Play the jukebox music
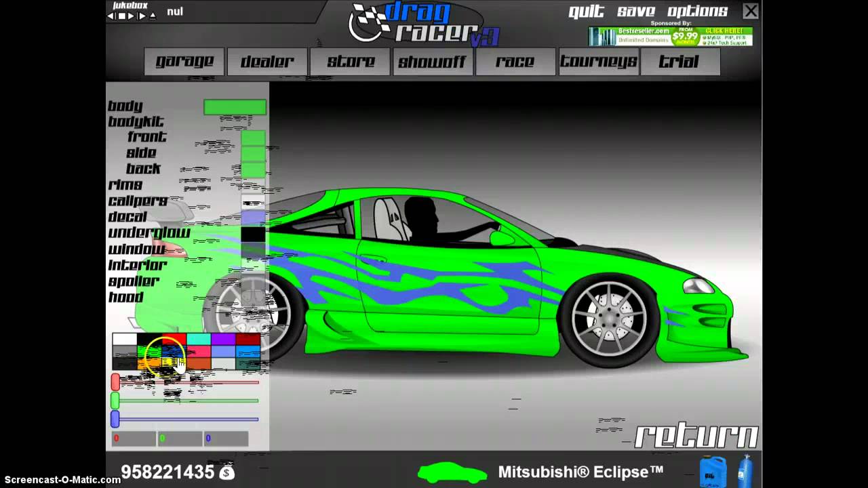The width and height of the screenshot is (868, 488). 132,16
